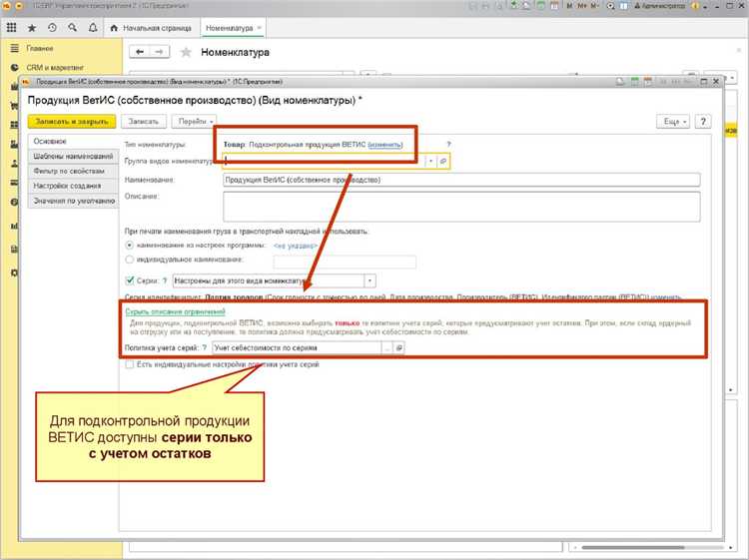Image resolution: width=749 pixels, height=560 pixels.
Task: Show the hint ? next to Серии
Action: pos(165,280)
